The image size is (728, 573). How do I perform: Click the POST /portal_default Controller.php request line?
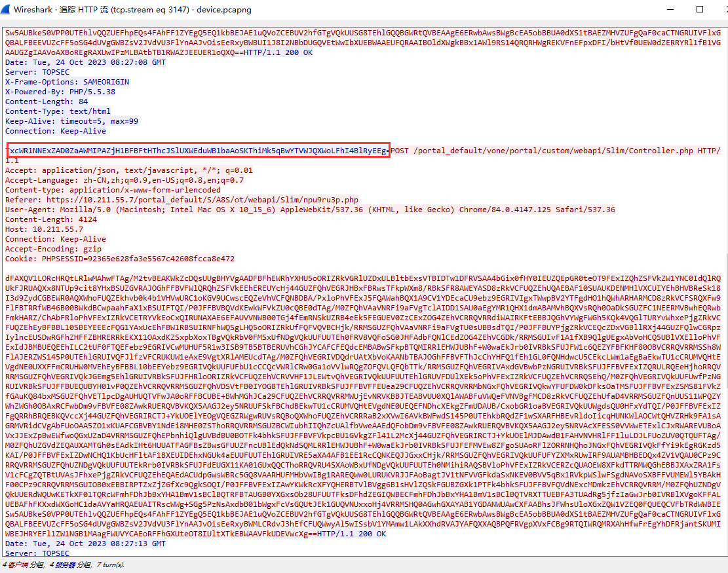(x=555, y=151)
